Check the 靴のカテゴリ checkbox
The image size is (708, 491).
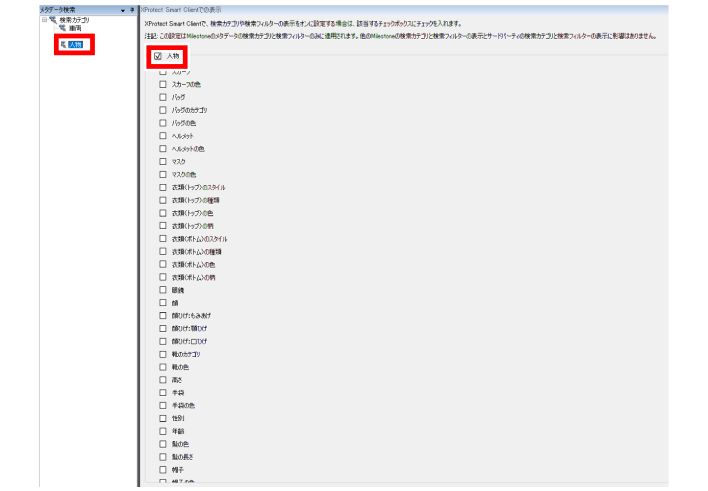(x=163, y=354)
